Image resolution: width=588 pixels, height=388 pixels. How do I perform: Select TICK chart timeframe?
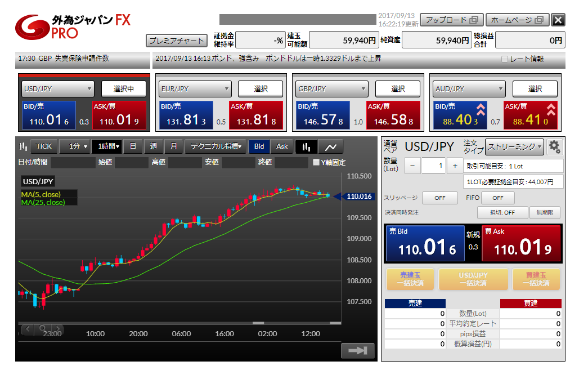point(44,146)
